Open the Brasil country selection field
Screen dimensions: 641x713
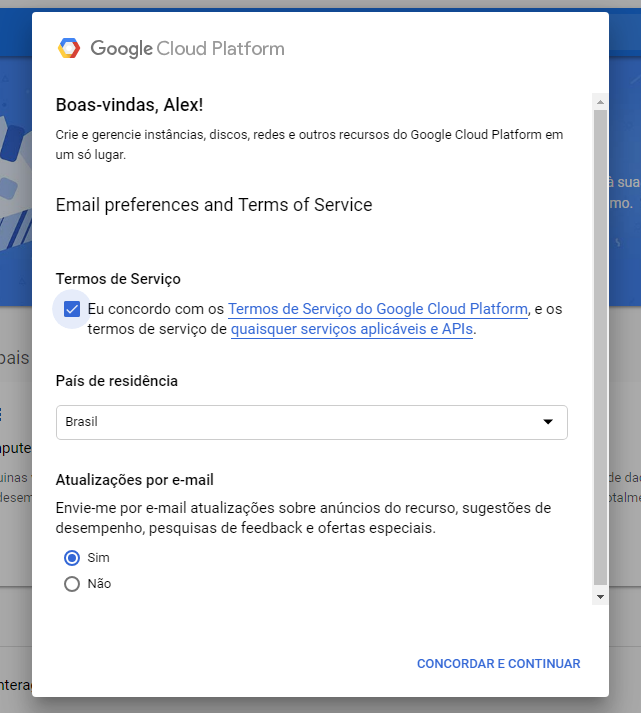click(312, 422)
